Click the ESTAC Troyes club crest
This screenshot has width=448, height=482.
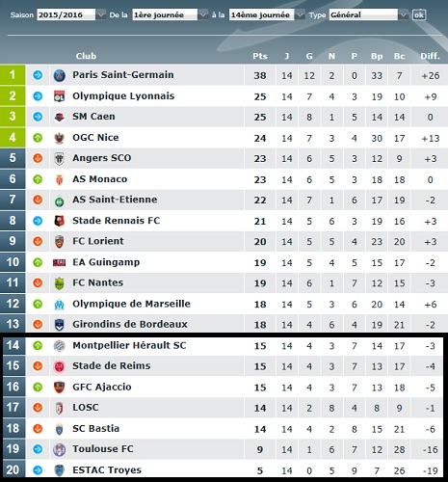tap(59, 470)
